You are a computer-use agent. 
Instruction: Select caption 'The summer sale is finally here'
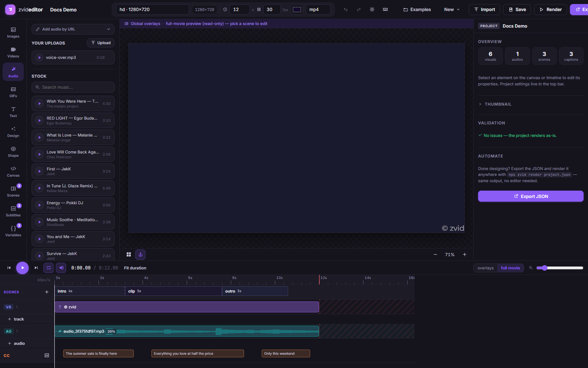98,354
